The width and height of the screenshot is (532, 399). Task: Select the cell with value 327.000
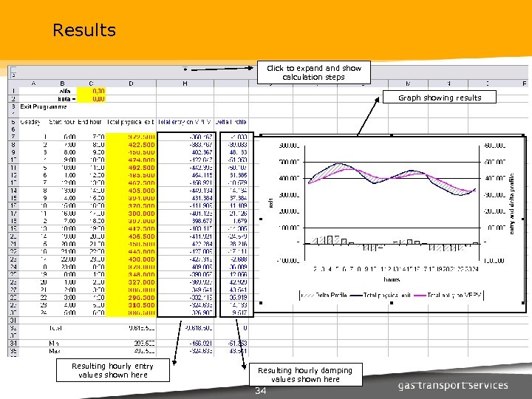point(131,282)
